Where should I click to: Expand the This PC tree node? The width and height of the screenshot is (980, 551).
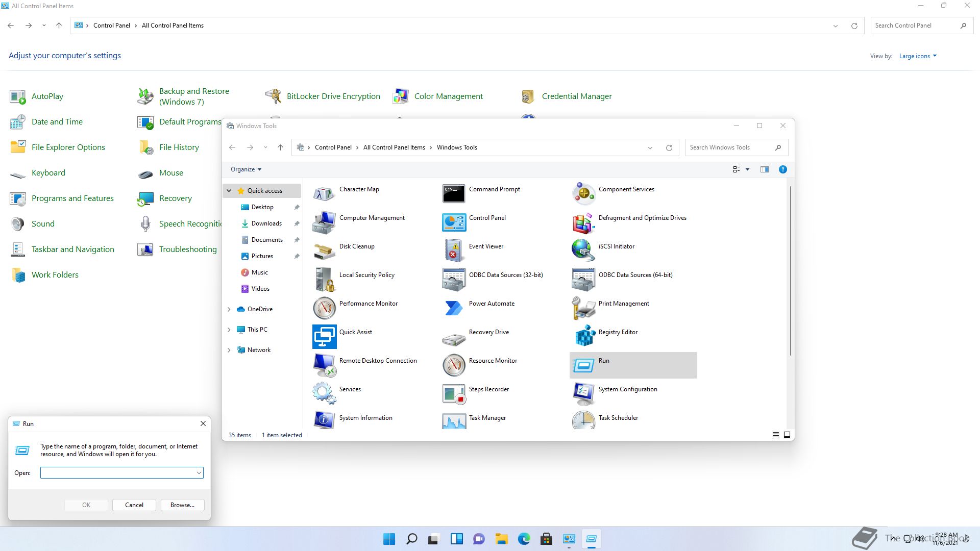point(229,330)
